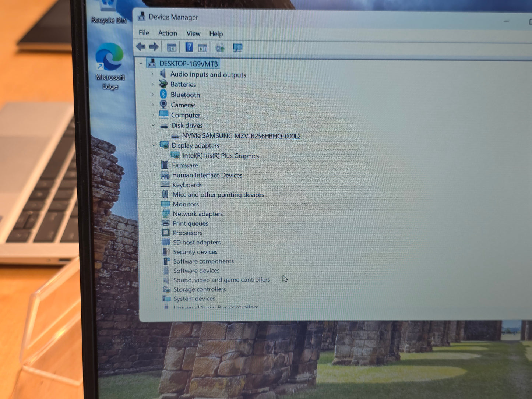The height and width of the screenshot is (399, 532).
Task: Click the Recycle Bin desktop icon
Action: [108, 12]
